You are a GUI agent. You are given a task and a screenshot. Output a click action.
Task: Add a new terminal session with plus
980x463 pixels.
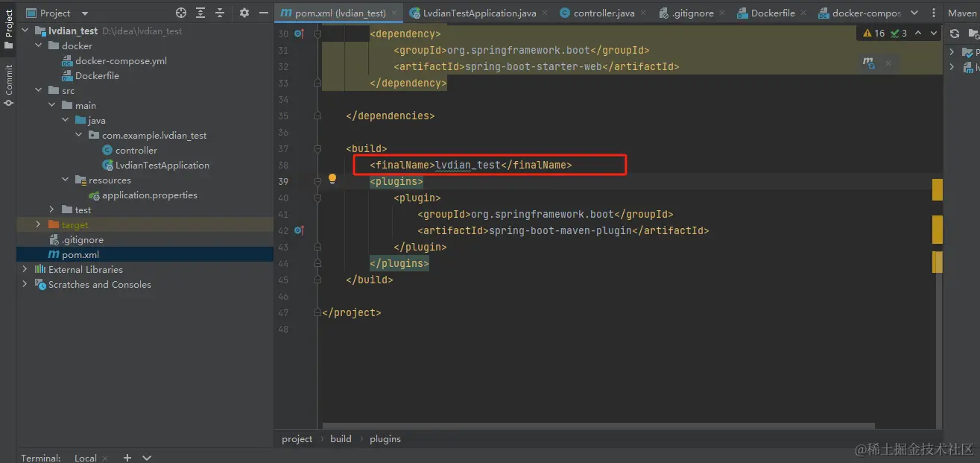point(127,457)
